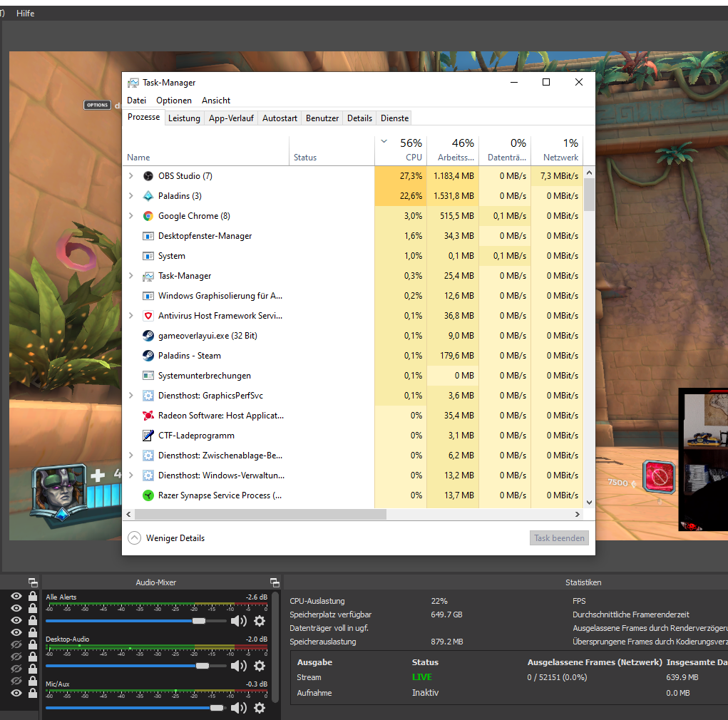Click the Google Chrome process icon
728x720 pixels.
pos(148,216)
